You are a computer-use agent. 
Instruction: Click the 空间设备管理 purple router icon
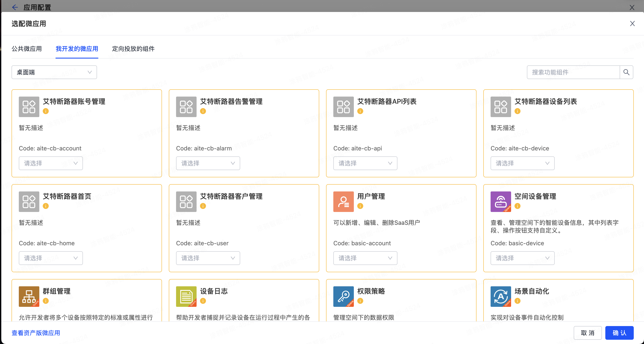pyautogui.click(x=500, y=201)
